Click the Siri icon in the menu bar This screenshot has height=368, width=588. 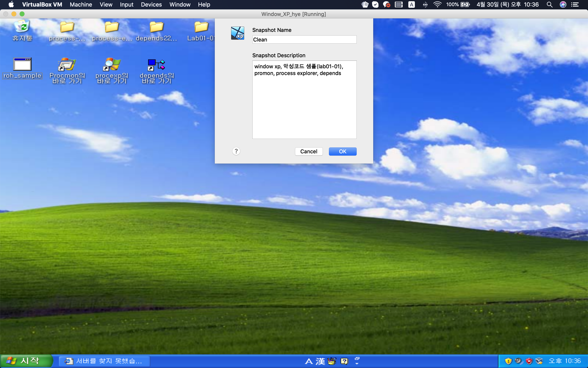[x=563, y=4]
